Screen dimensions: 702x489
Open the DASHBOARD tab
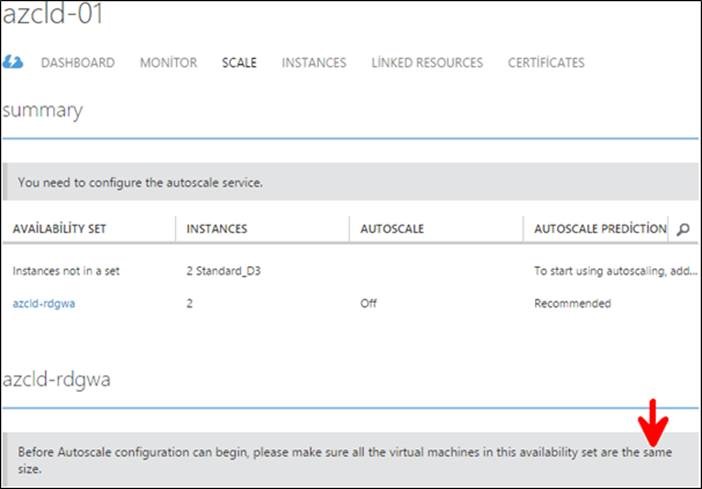click(78, 62)
